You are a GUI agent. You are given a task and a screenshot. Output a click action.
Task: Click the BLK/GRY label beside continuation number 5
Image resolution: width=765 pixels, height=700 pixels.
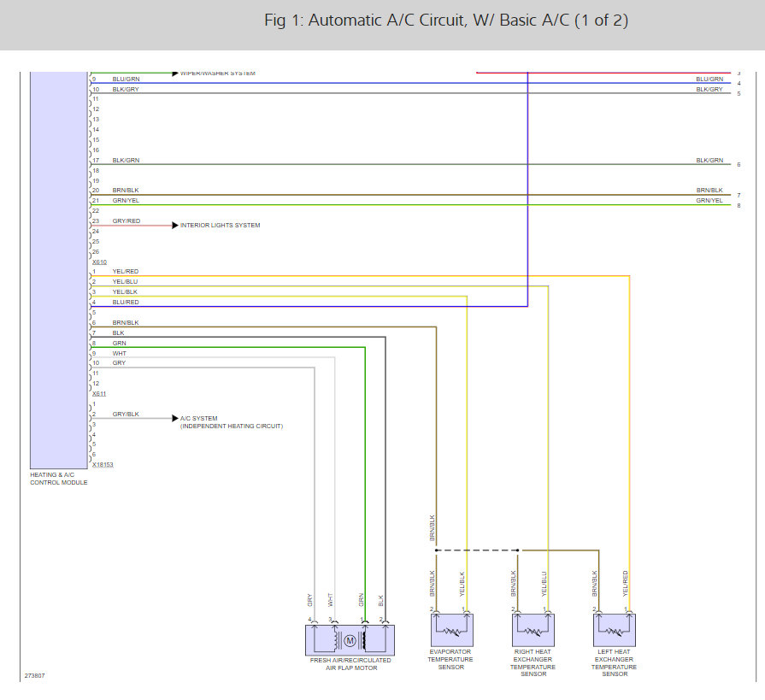pos(709,89)
